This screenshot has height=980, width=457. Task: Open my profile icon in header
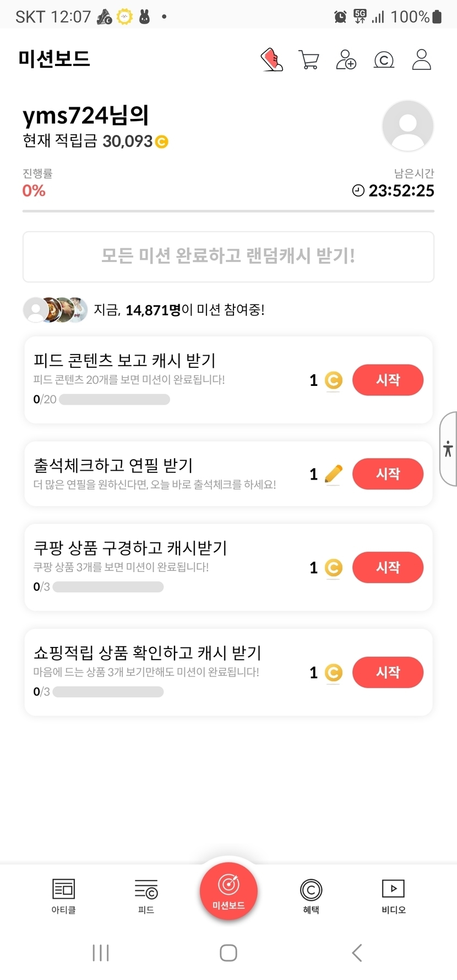422,59
